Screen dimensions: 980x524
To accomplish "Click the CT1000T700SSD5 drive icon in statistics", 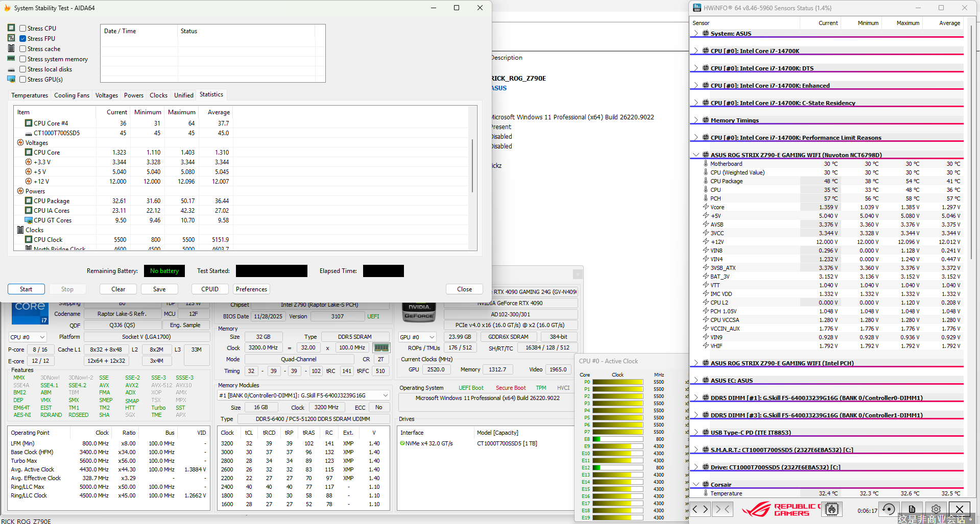I will (x=29, y=134).
